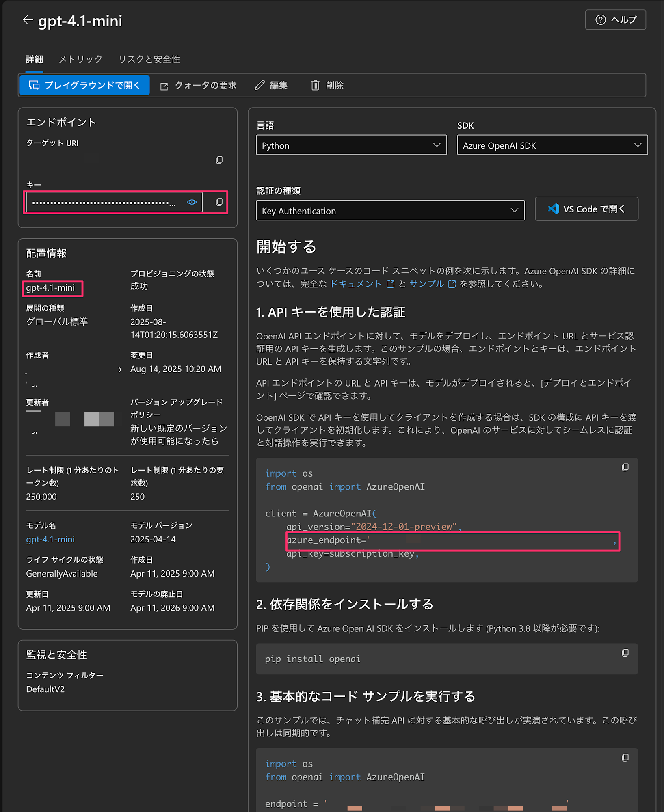Open the 言語 Python dropdown
This screenshot has width=664, height=812.
[x=351, y=145]
